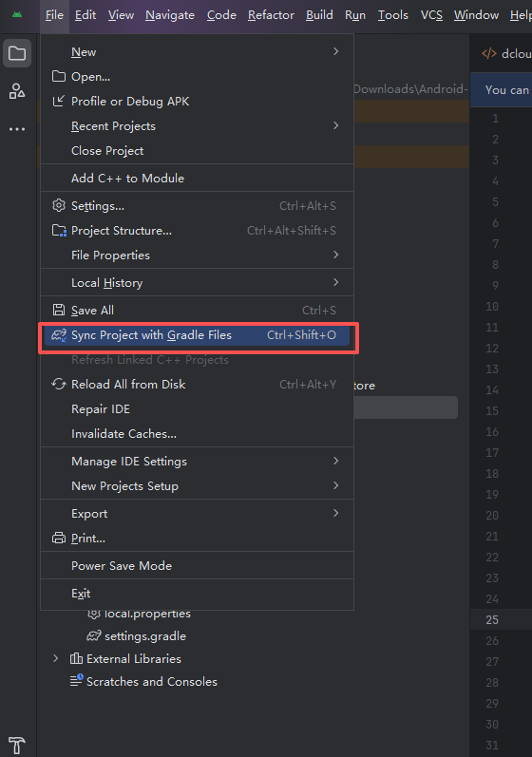Open the Project tool window folder icon

(x=17, y=53)
